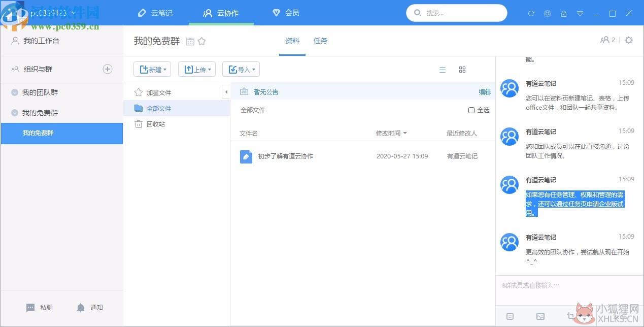Image resolution: width=644 pixels, height=327 pixels.
Task: Collapse 我的免费群 section chevron
Action: [15, 113]
